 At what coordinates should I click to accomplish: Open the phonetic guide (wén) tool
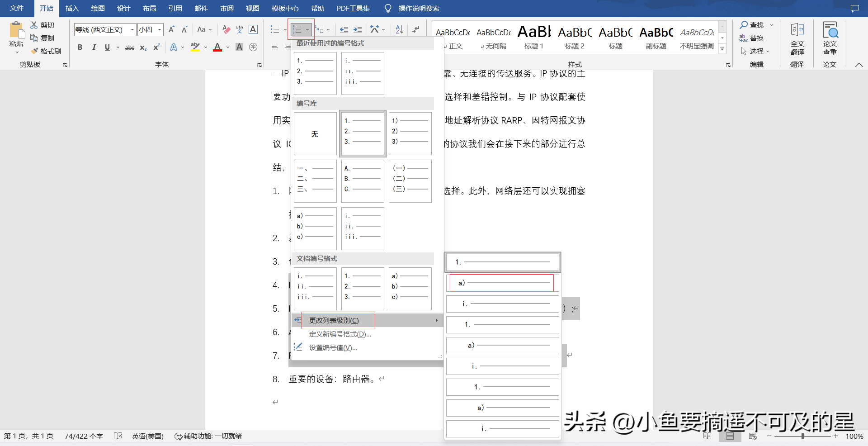coord(240,29)
